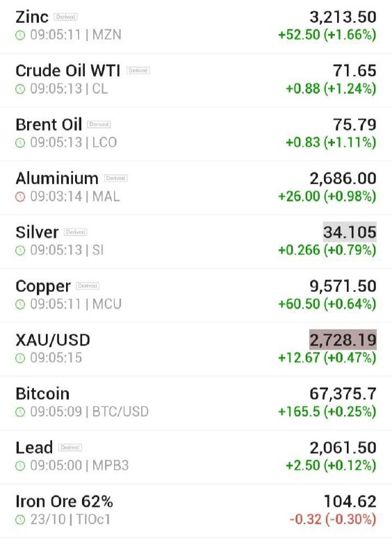
Task: Click the red clock icon under Aluminium
Action: [20, 197]
